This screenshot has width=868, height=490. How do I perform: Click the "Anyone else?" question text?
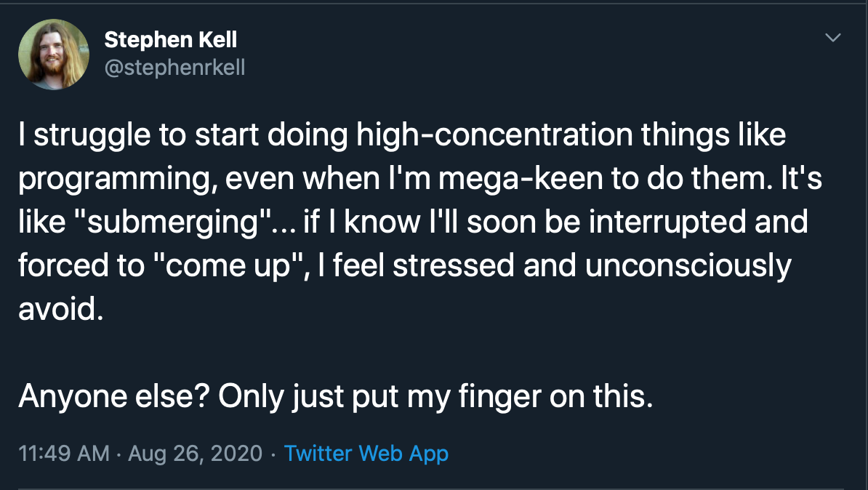(112, 396)
